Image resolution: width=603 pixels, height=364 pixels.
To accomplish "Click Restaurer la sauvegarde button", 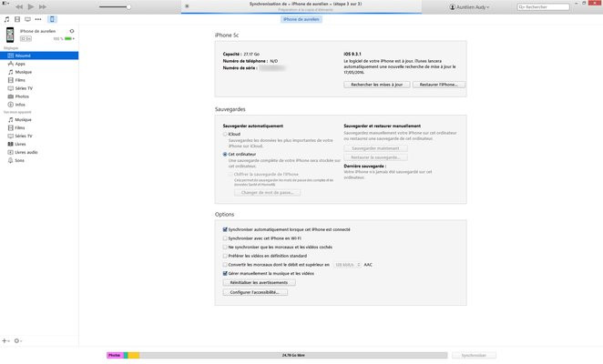I will 375,157.
